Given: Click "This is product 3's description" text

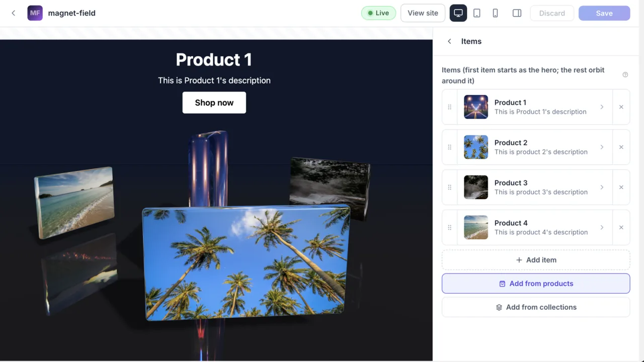Looking at the screenshot, I should click(541, 192).
